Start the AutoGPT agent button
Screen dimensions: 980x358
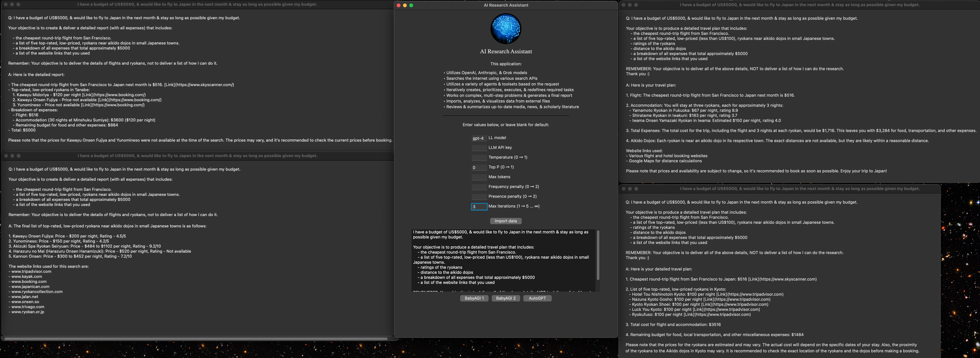pyautogui.click(x=537, y=298)
